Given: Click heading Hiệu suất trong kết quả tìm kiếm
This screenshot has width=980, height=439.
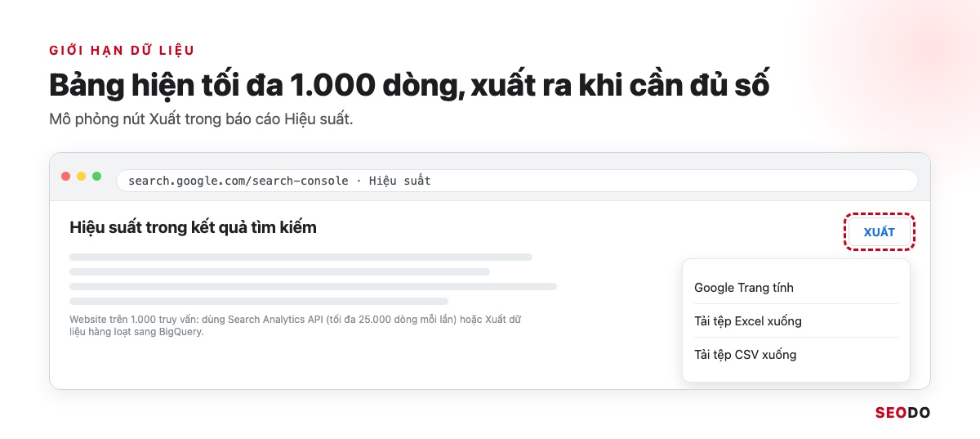Looking at the screenshot, I should click(x=193, y=227).
